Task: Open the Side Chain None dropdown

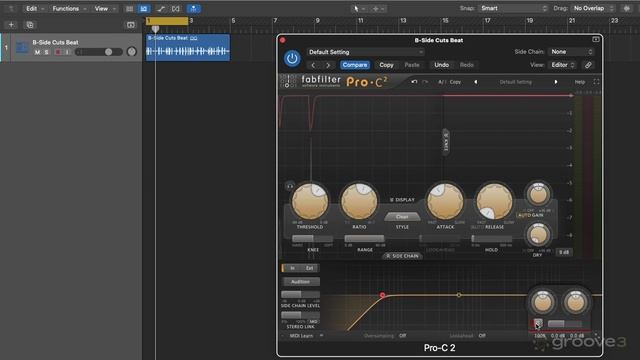Action: point(571,52)
